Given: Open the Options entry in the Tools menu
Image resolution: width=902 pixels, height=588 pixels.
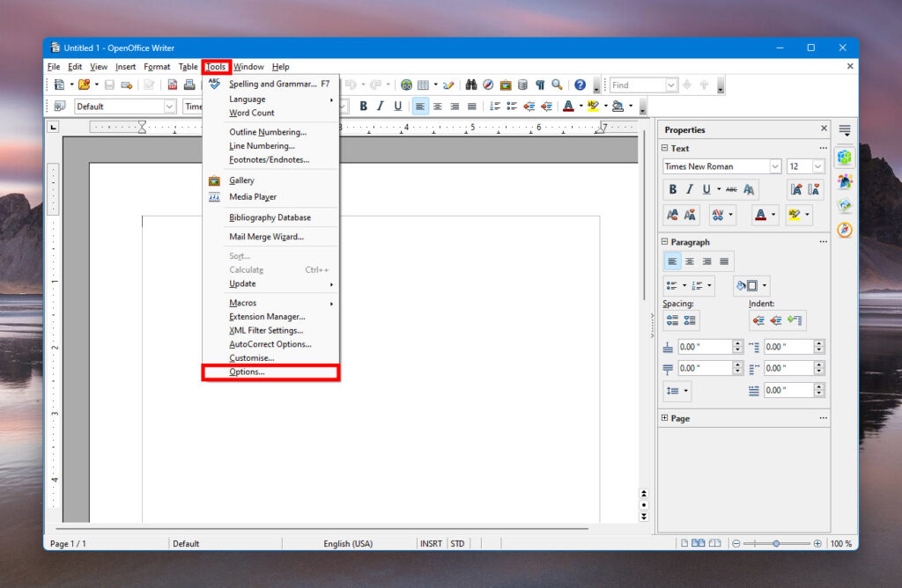Looking at the screenshot, I should point(264,371).
